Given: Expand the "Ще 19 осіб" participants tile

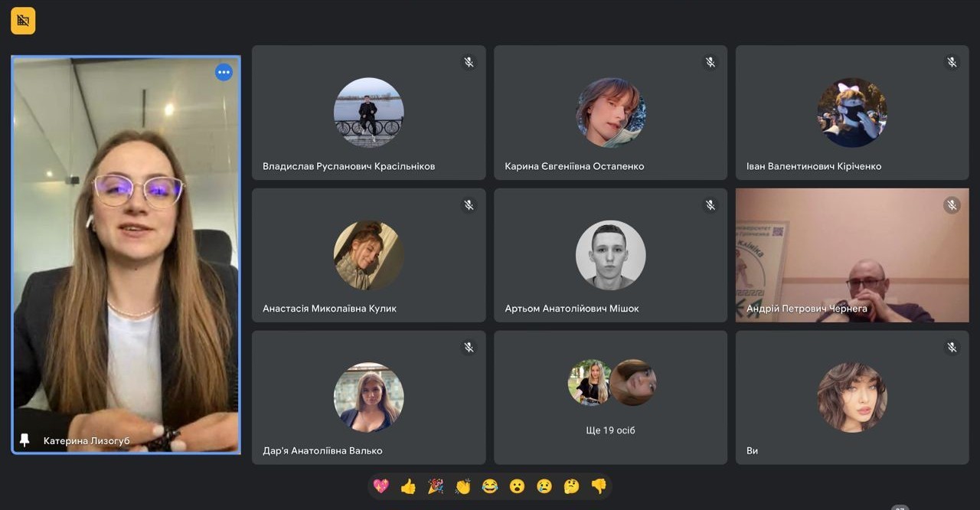Looking at the screenshot, I should [610, 397].
